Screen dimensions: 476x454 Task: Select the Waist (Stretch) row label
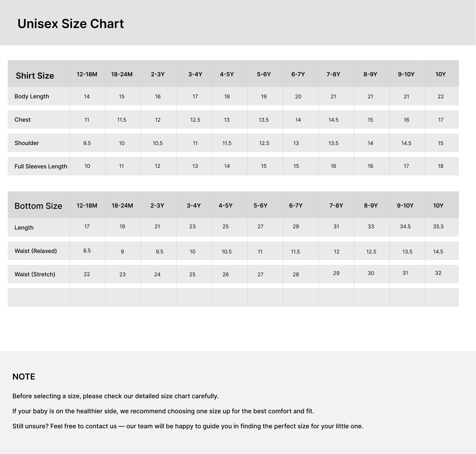tap(35, 274)
